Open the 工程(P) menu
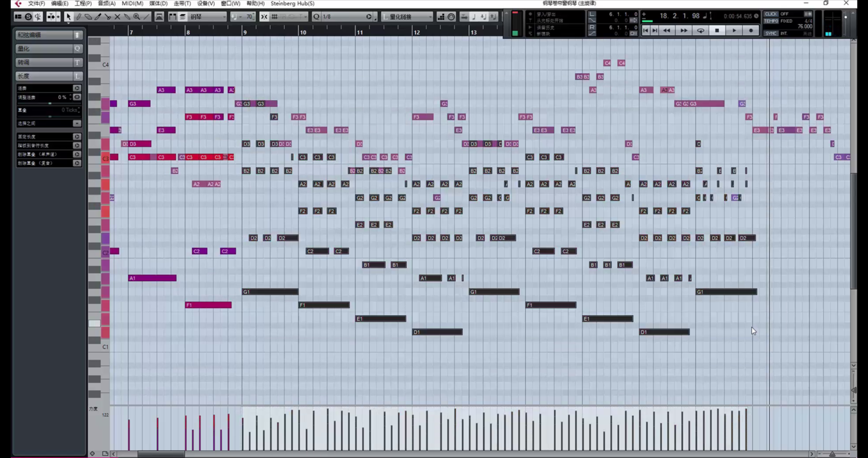Image resolution: width=868 pixels, height=458 pixels. click(83, 4)
